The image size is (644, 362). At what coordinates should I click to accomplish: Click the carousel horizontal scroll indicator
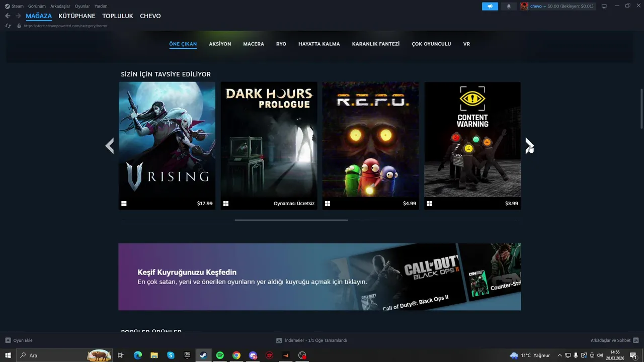tap(291, 220)
